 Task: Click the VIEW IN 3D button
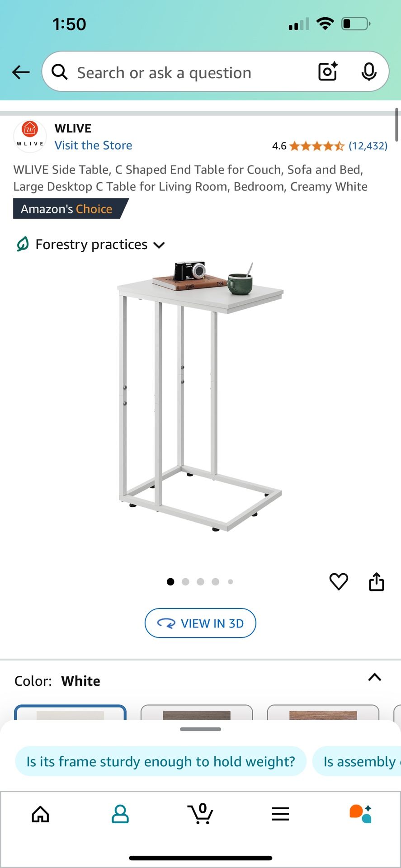point(200,623)
